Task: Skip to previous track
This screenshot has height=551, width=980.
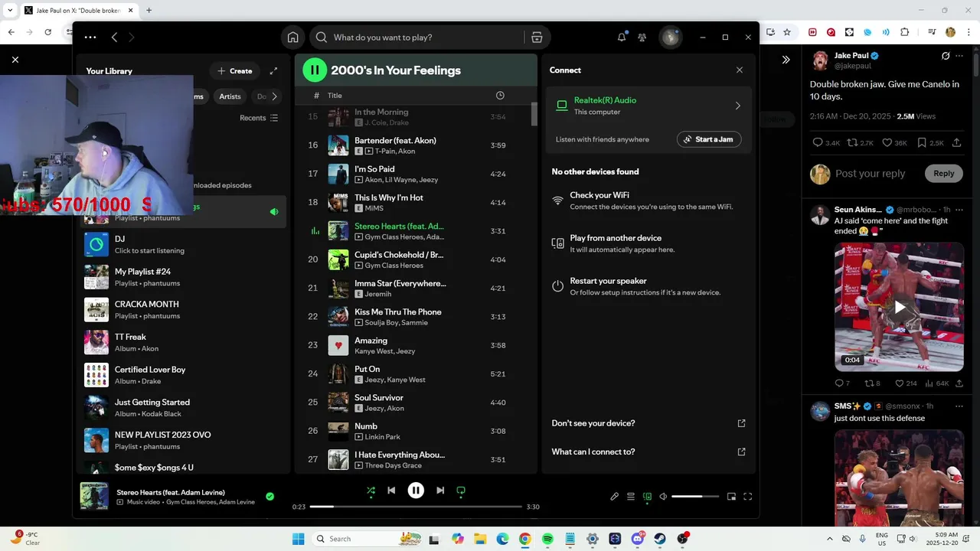Action: (391, 491)
